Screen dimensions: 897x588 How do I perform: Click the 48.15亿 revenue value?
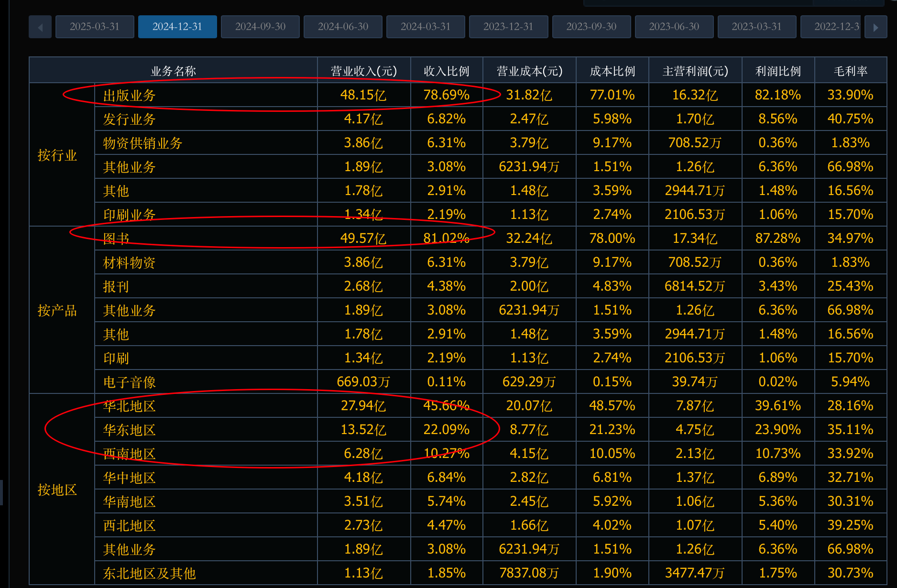(363, 95)
